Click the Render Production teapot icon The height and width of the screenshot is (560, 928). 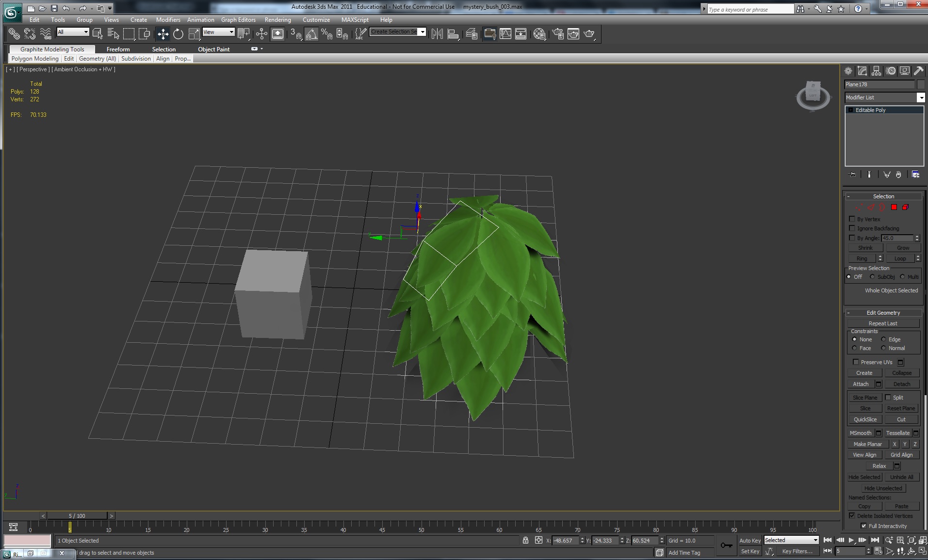[x=589, y=33]
